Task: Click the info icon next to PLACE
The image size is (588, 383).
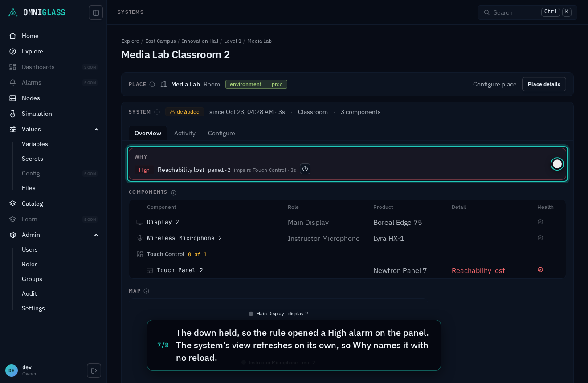Action: tap(152, 84)
